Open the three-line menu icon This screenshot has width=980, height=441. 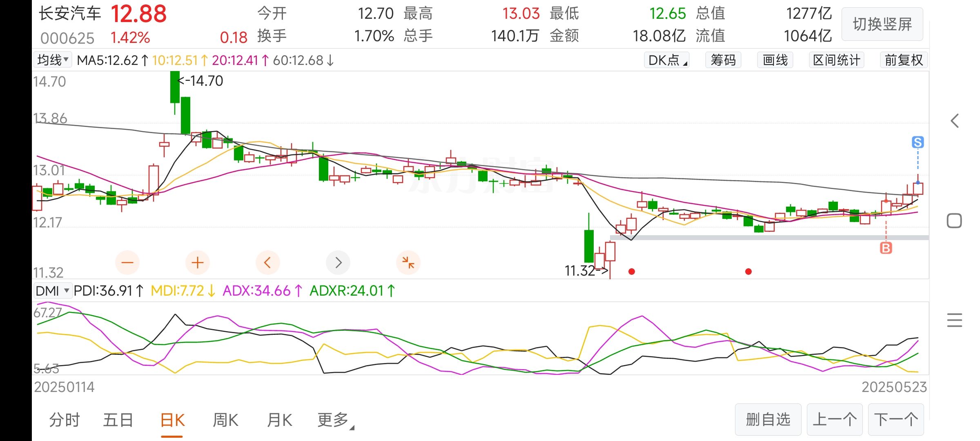(955, 320)
